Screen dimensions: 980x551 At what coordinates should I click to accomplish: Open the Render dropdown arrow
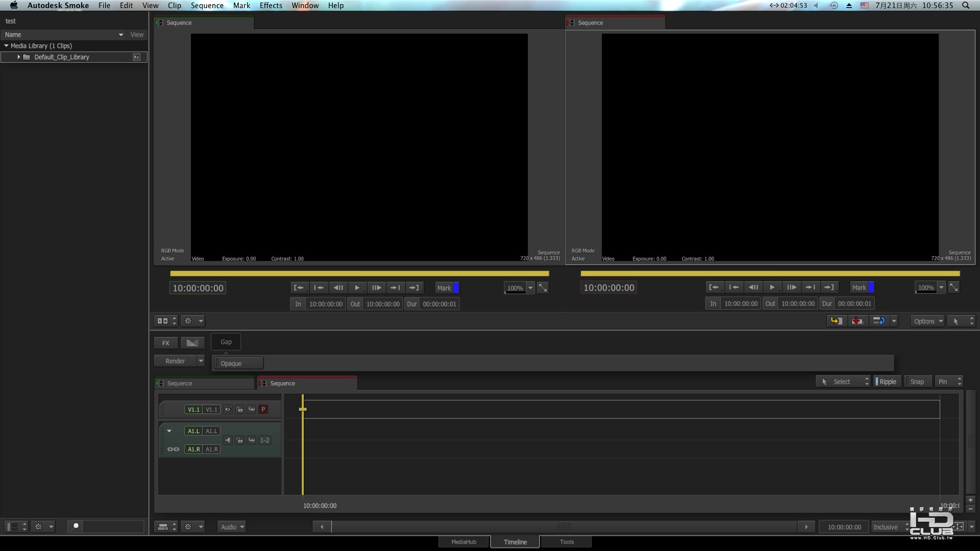(201, 361)
